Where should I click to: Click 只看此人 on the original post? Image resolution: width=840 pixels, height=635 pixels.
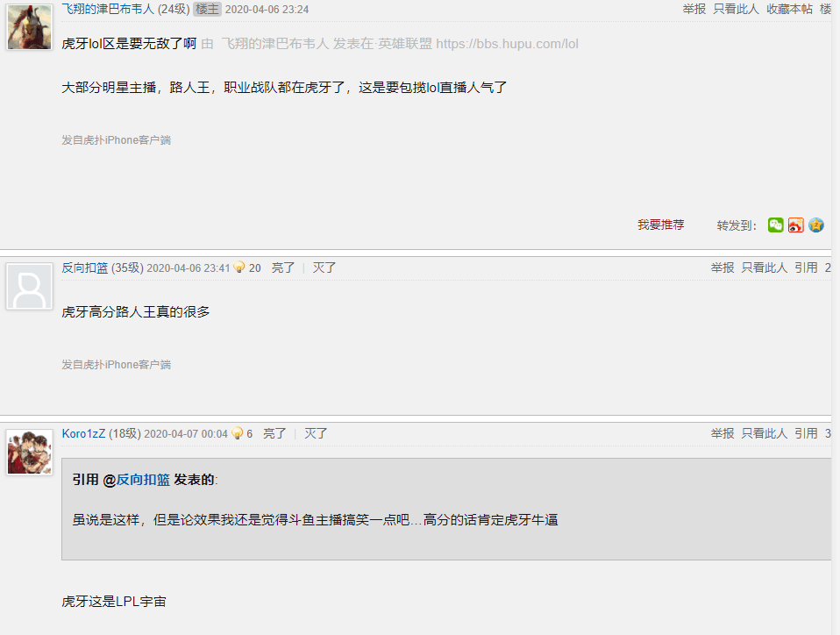pyautogui.click(x=736, y=9)
